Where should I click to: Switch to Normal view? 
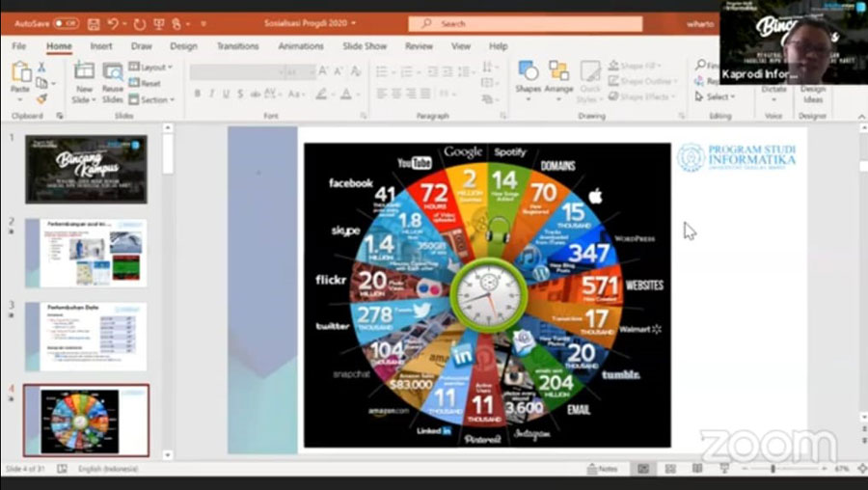642,469
